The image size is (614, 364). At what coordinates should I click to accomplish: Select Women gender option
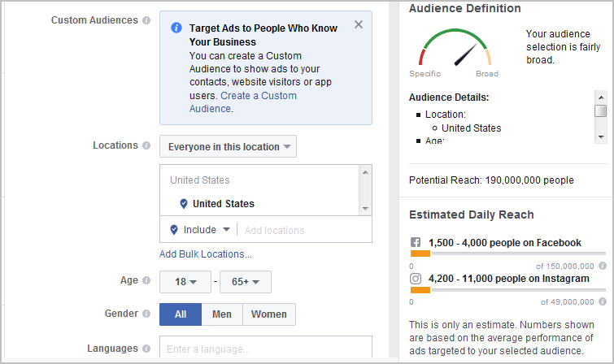point(269,314)
